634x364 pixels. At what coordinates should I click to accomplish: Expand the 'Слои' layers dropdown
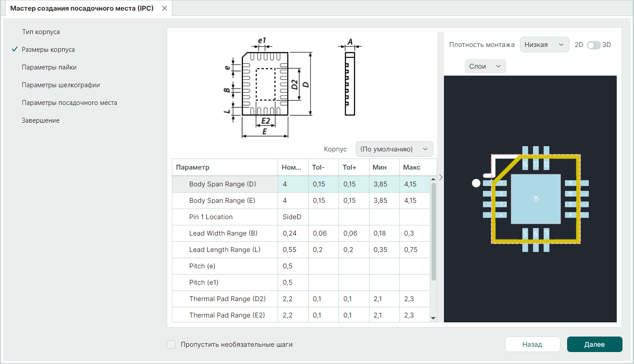[x=485, y=66]
